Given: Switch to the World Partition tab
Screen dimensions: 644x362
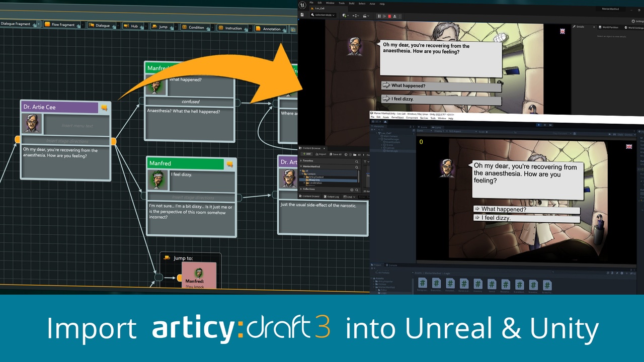Looking at the screenshot, I should coord(608,27).
